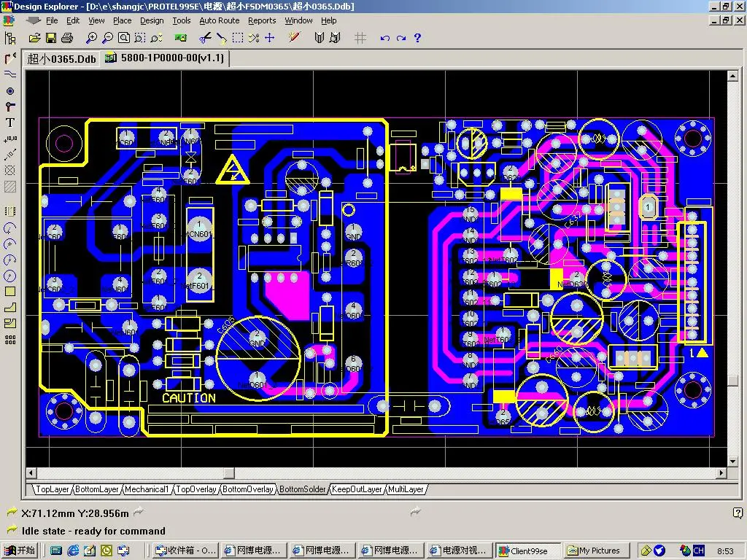Select the place line tool
This screenshot has width=747, height=560.
click(10, 74)
